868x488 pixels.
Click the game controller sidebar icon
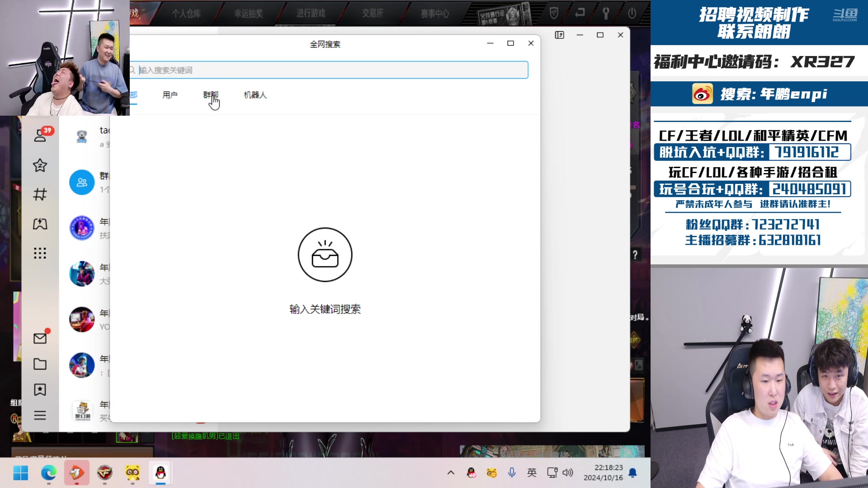pos(40,224)
